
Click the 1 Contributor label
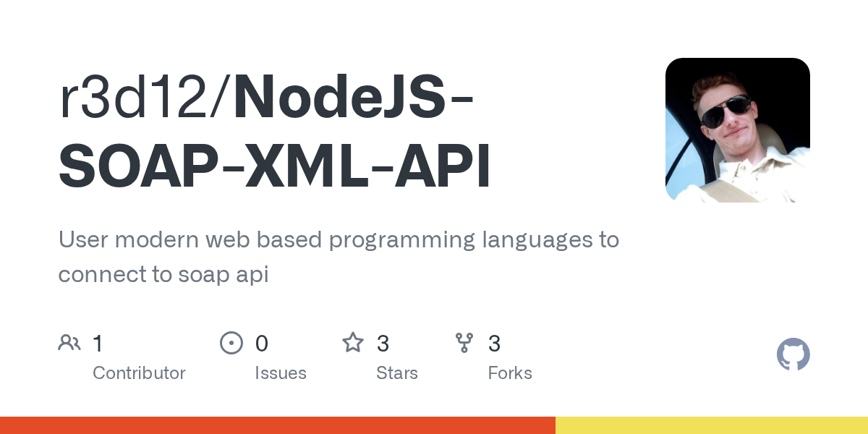(x=139, y=373)
